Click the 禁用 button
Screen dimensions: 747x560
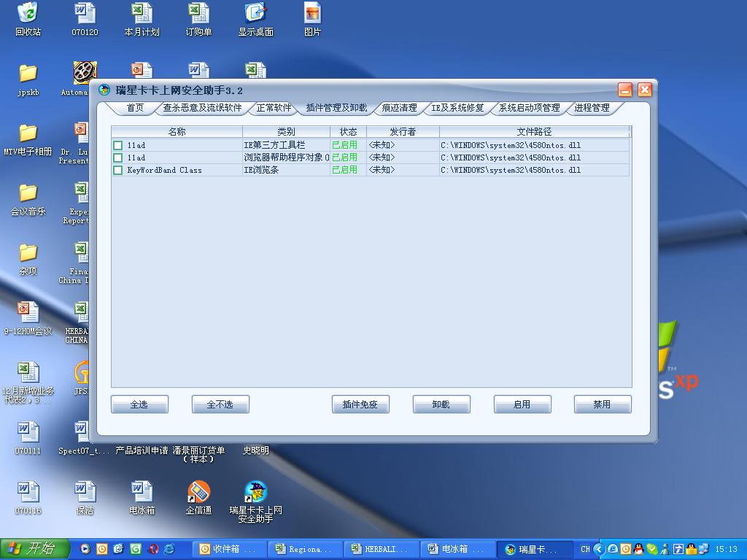[x=603, y=404]
